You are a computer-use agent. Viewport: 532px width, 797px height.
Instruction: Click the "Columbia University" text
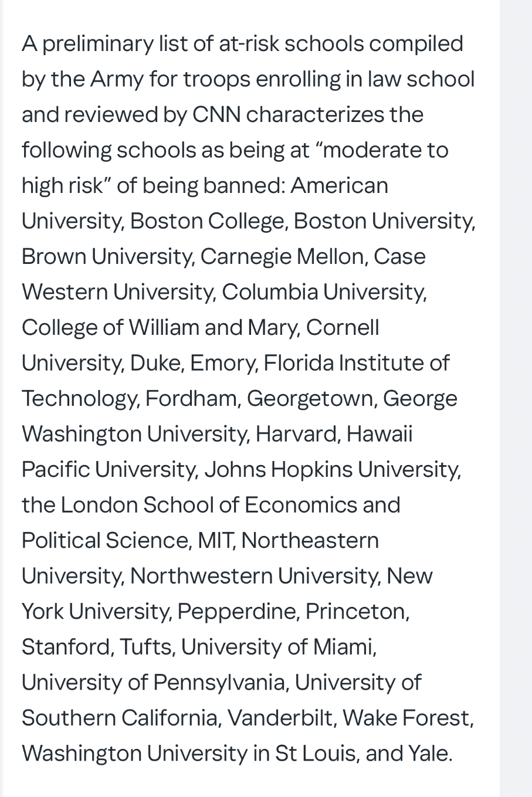tap(323, 292)
